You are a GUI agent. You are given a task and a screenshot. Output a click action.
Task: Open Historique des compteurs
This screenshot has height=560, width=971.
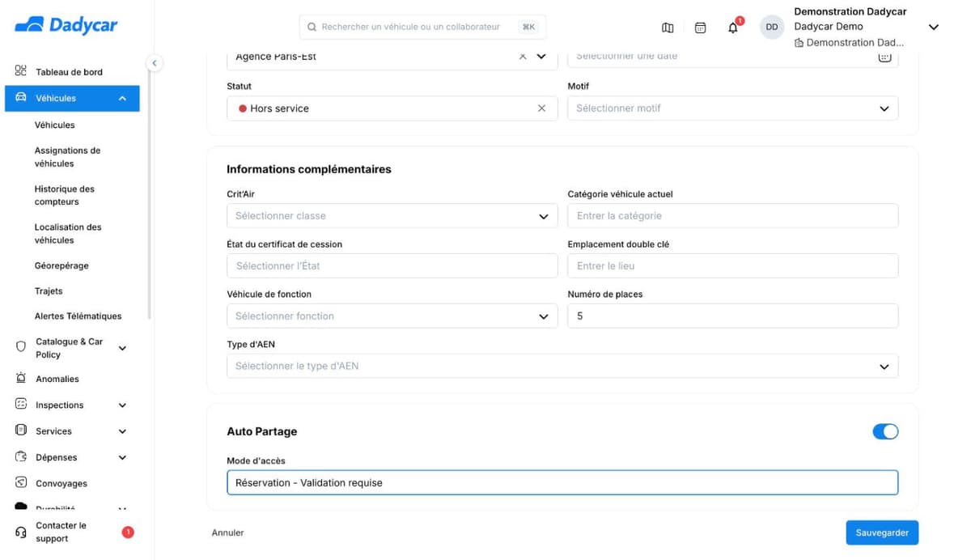click(x=65, y=195)
